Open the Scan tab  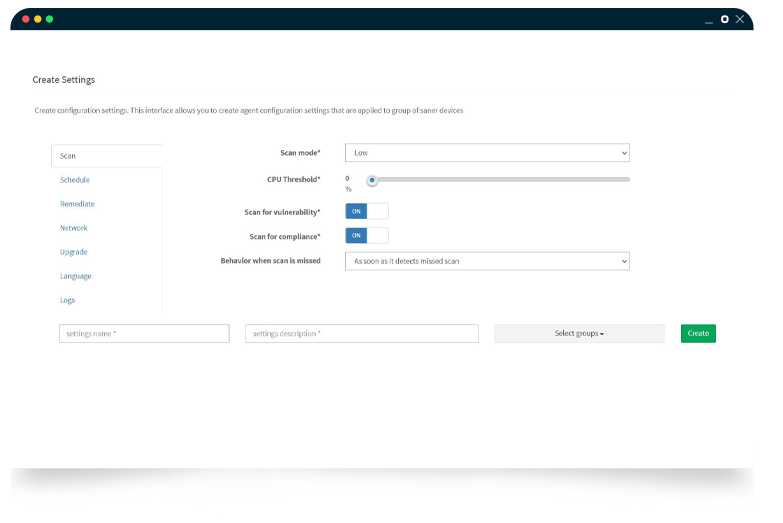tap(106, 156)
